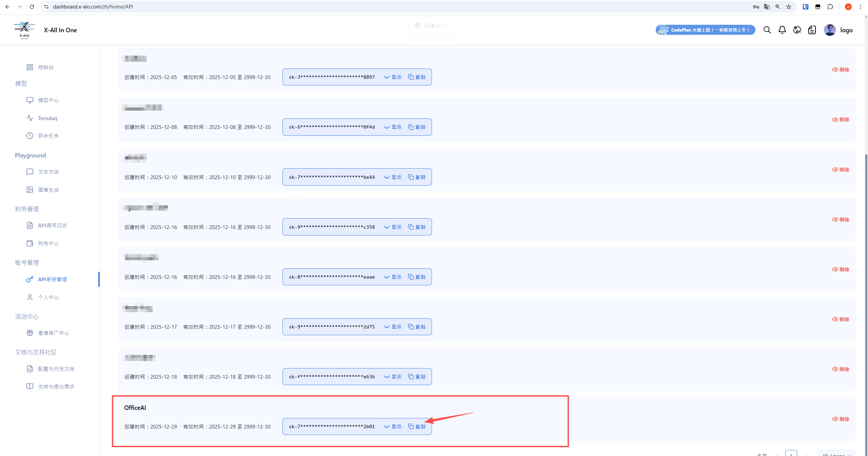Click the CodePlan promotion banner

coord(705,30)
